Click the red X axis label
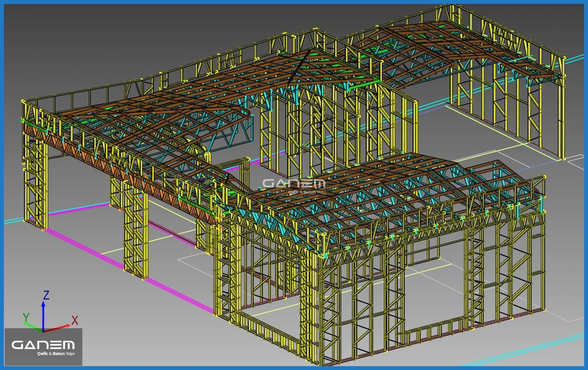This screenshot has width=588, height=370. (x=75, y=320)
